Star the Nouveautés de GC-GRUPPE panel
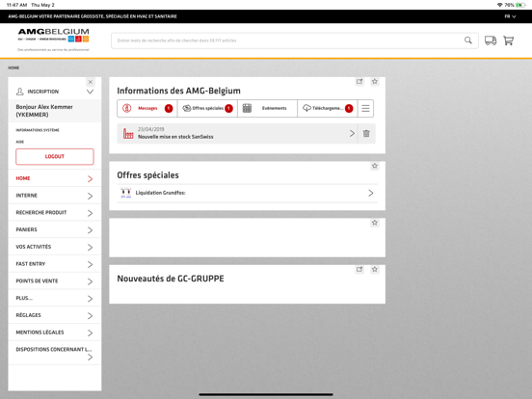The width and height of the screenshot is (532, 399). (x=375, y=270)
